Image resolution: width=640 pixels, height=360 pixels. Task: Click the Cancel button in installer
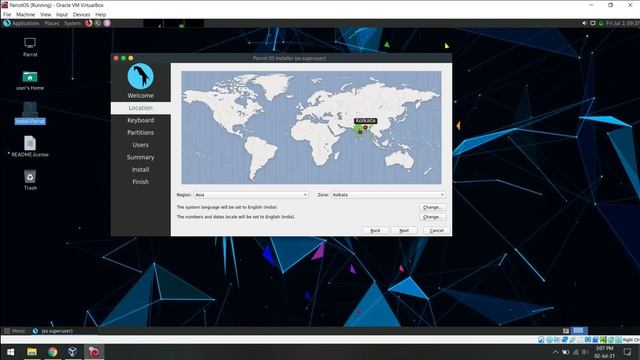pos(436,231)
